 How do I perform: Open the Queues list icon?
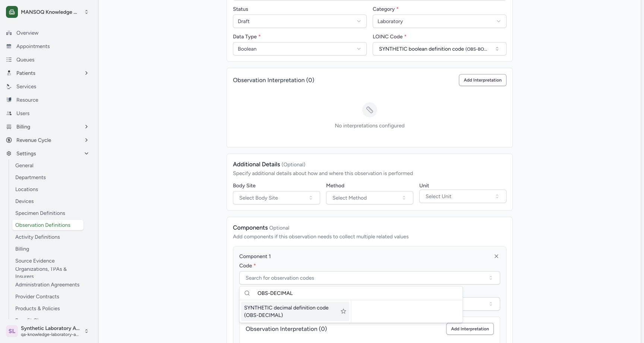[9, 60]
